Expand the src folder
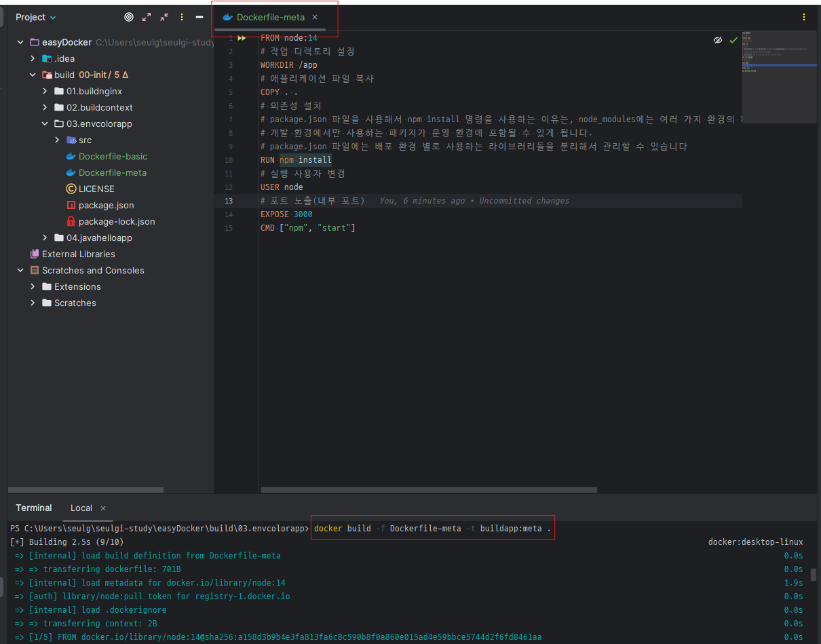Image resolution: width=821 pixels, height=644 pixels. (57, 140)
